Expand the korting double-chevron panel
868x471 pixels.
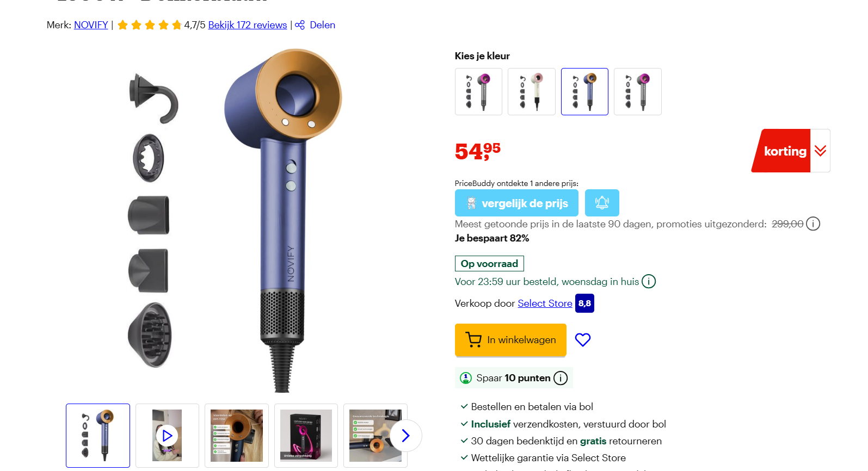pos(821,151)
